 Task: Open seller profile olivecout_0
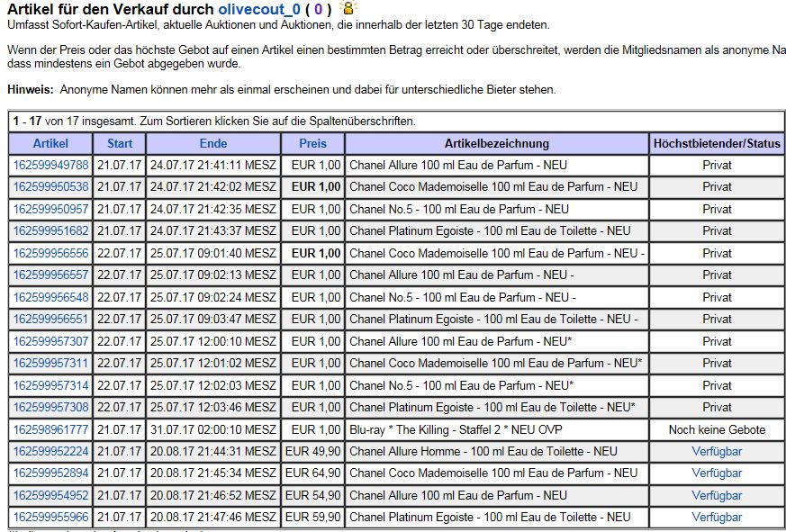click(259, 8)
